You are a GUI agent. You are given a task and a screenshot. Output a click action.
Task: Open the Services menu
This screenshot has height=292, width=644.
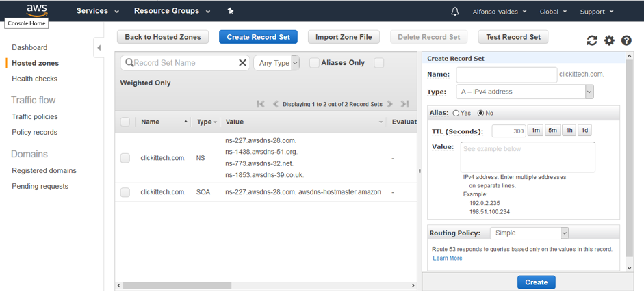tap(97, 11)
